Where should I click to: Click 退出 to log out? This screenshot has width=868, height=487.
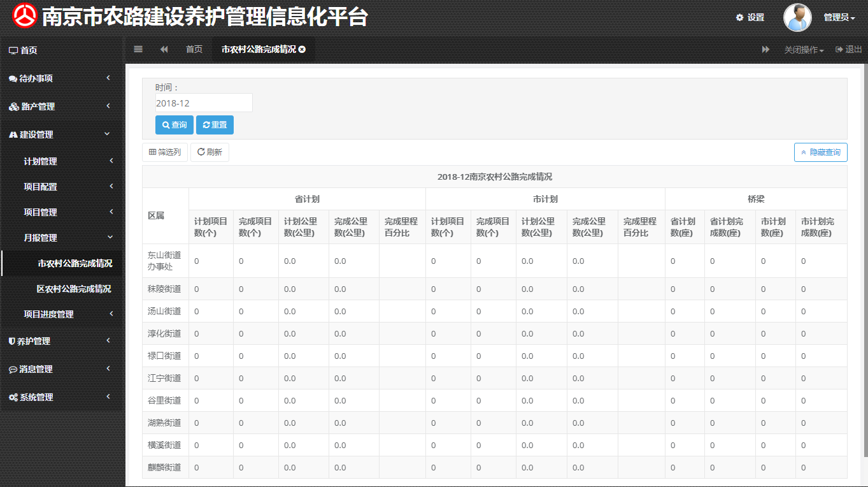click(847, 49)
